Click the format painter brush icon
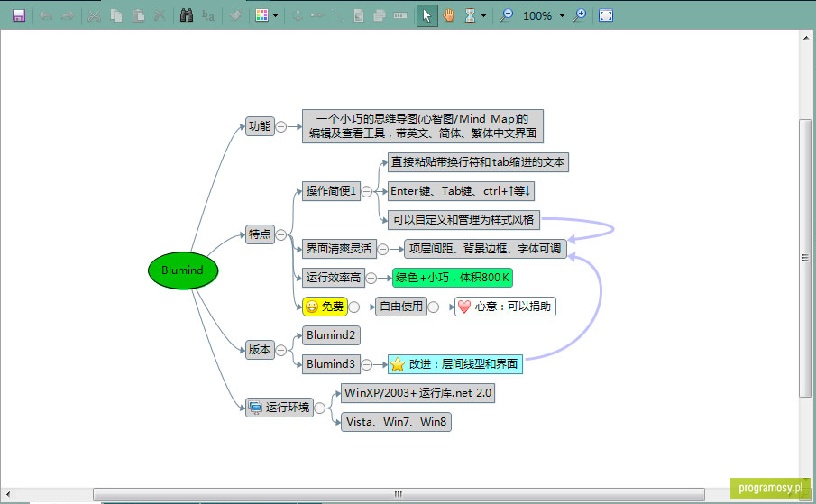Viewport: 816px width, 504px height. click(235, 15)
